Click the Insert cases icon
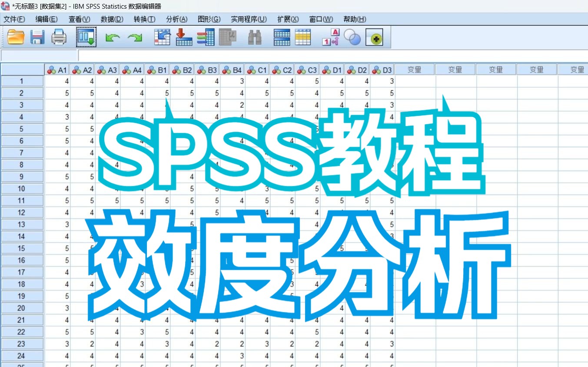This screenshot has width=588, height=367. [x=282, y=37]
